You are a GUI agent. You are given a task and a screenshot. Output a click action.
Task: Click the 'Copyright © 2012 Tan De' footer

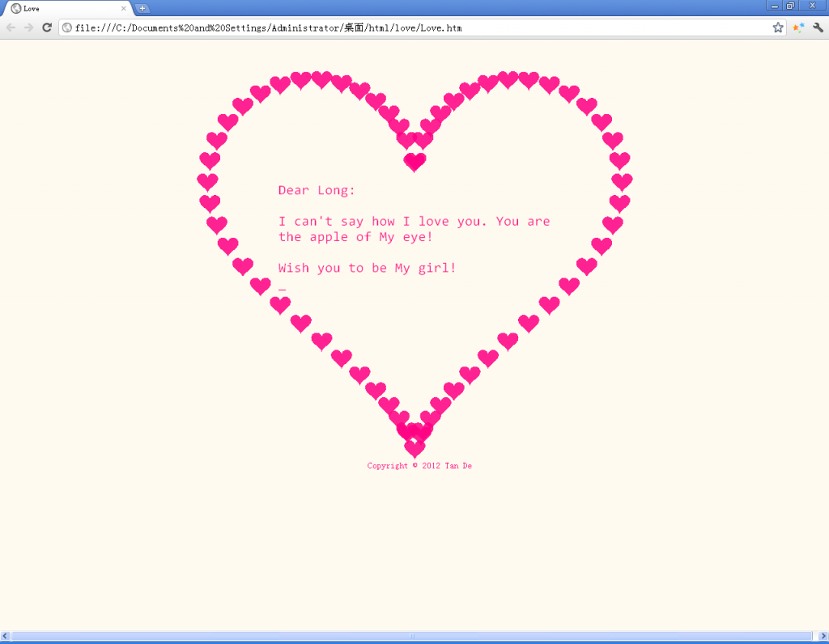pyautogui.click(x=419, y=465)
